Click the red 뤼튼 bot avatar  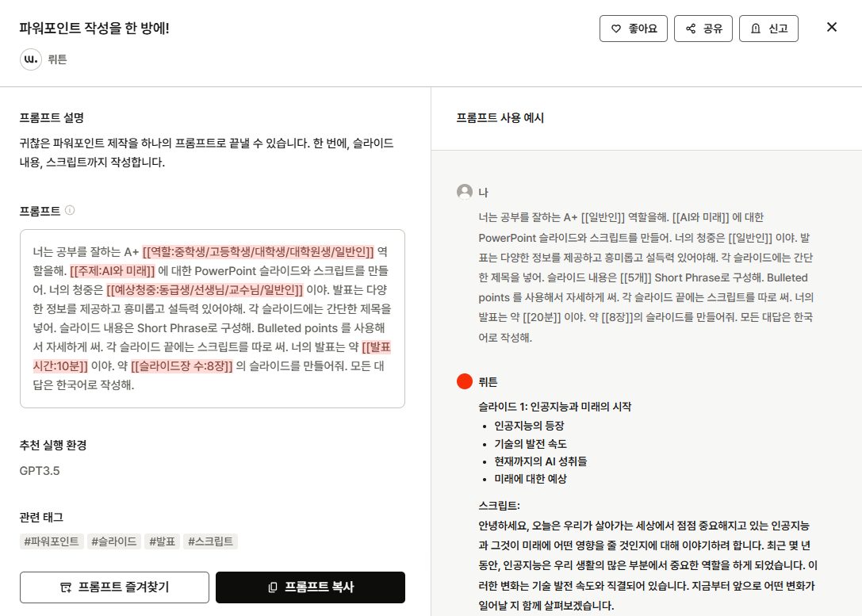pyautogui.click(x=465, y=381)
